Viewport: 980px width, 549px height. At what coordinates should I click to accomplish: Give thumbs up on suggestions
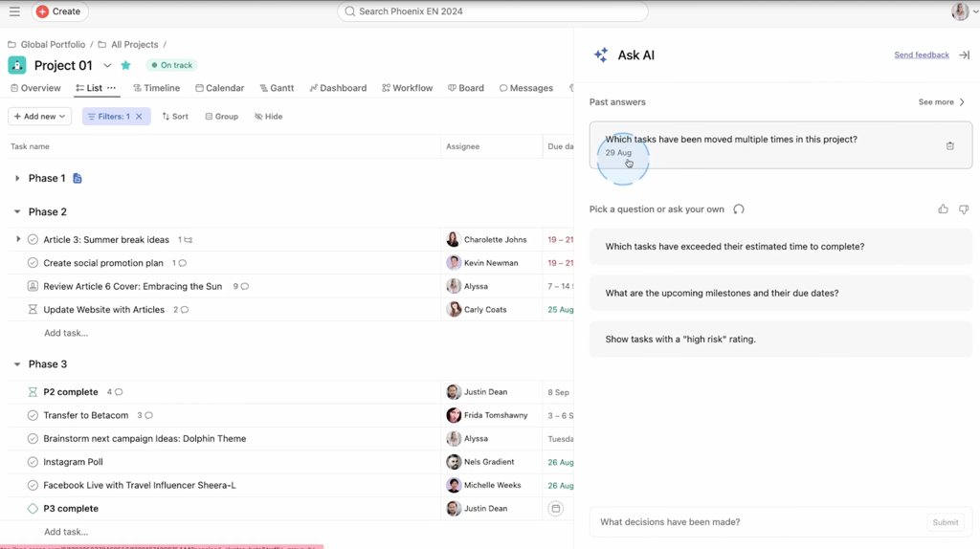click(x=943, y=209)
